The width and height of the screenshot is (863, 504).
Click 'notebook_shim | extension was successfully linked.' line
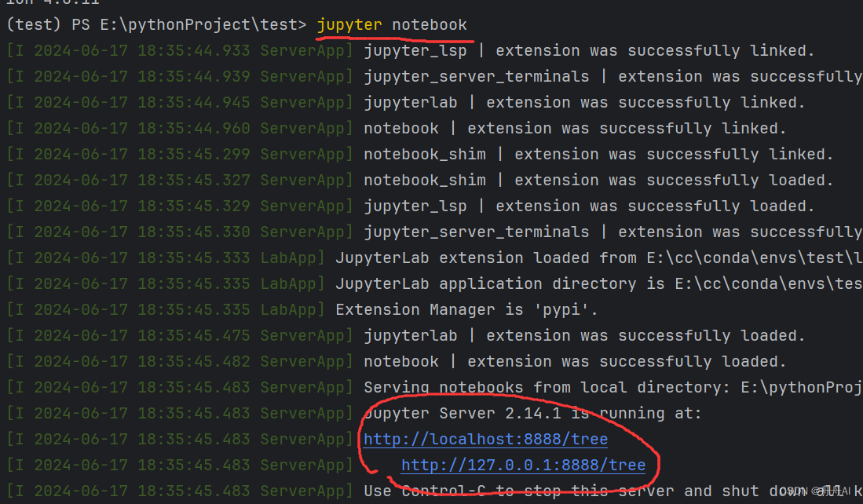point(599,154)
